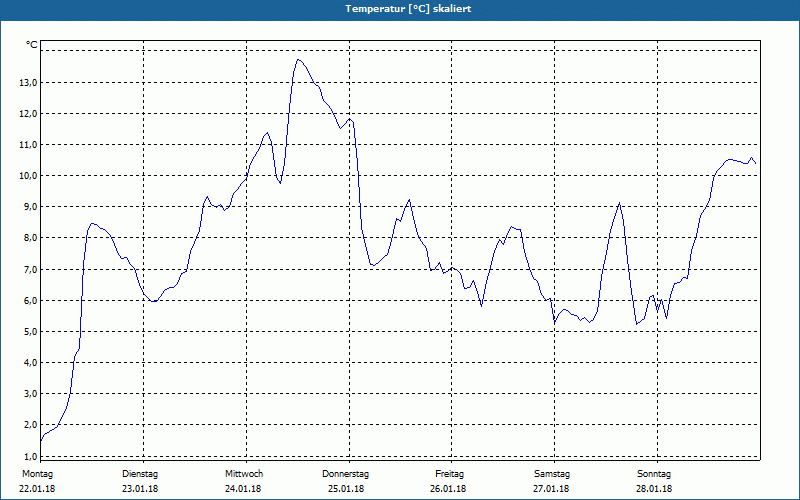Click the 9,0 y-axis label
The height and width of the screenshot is (500, 800).
pos(30,207)
